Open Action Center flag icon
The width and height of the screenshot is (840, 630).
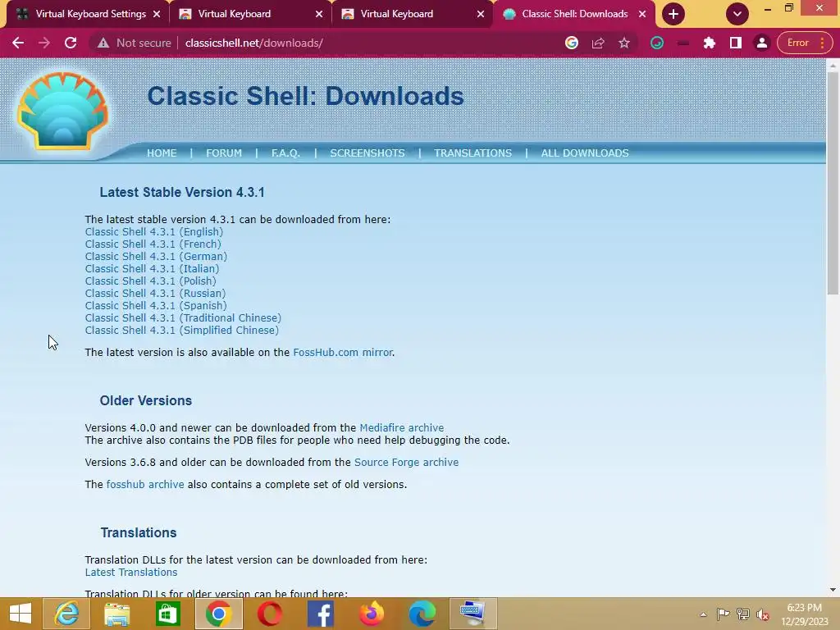coord(723,614)
